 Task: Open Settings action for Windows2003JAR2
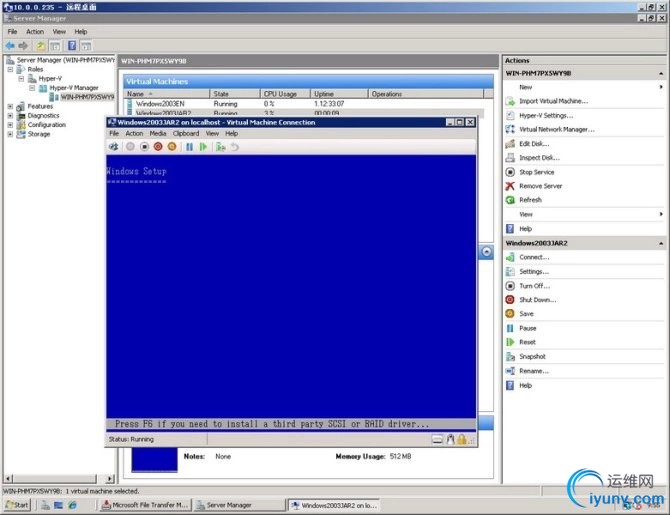tap(534, 271)
